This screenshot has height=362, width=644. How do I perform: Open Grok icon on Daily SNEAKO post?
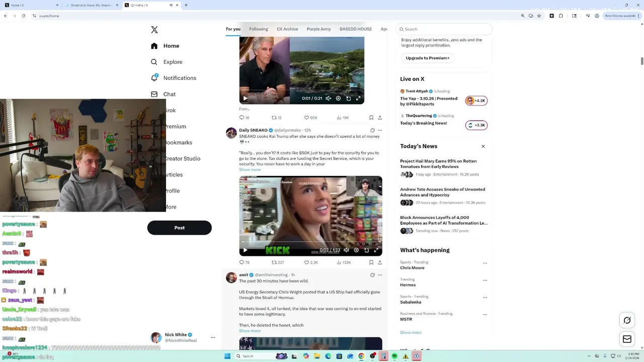click(372, 130)
